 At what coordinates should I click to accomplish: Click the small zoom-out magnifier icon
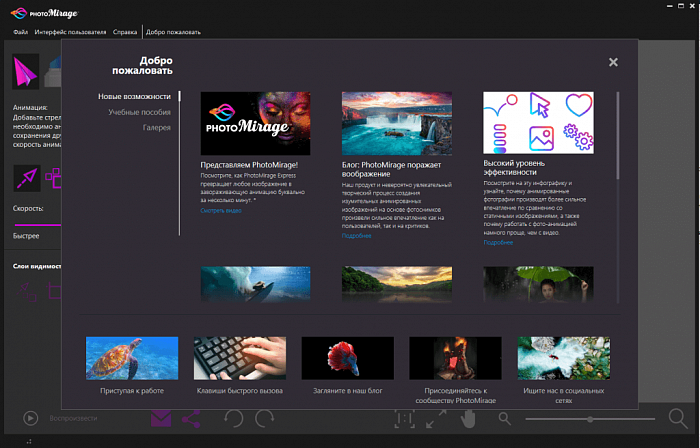[x=504, y=419]
